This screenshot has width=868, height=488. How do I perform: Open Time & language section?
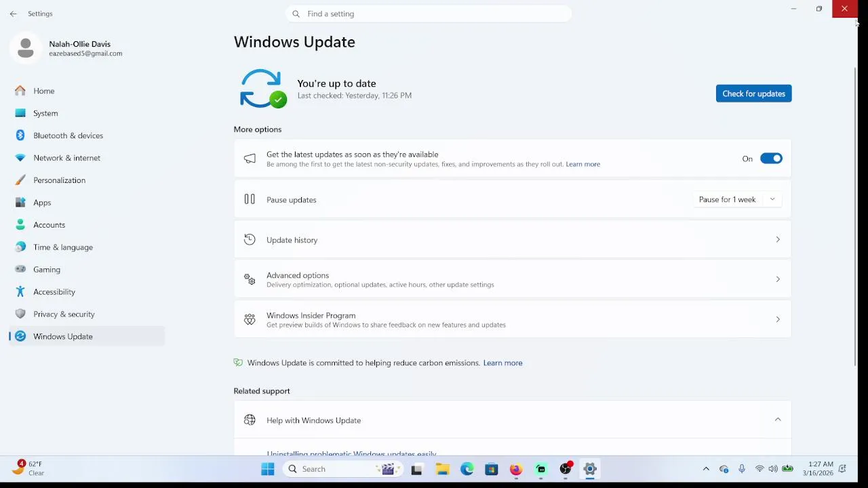coord(87,247)
